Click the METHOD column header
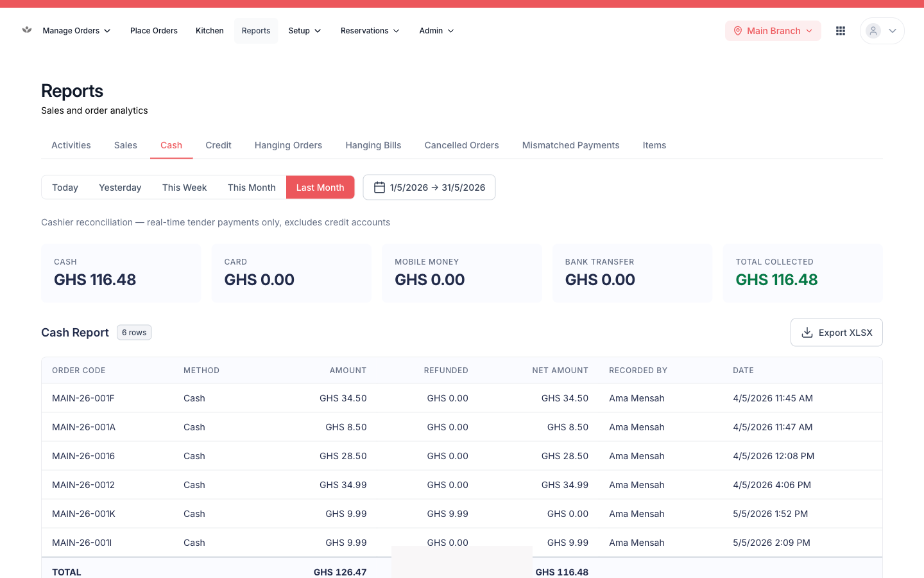Screen dimensions: 924x578 201,371
